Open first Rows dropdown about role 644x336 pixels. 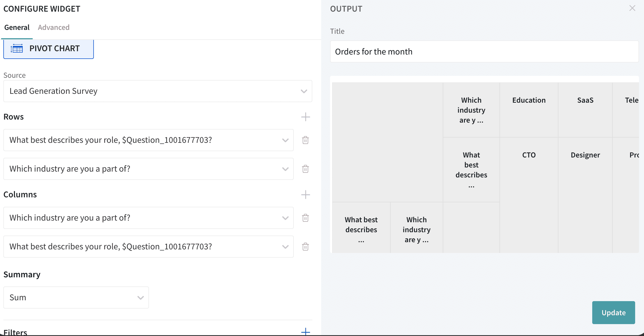pos(148,140)
